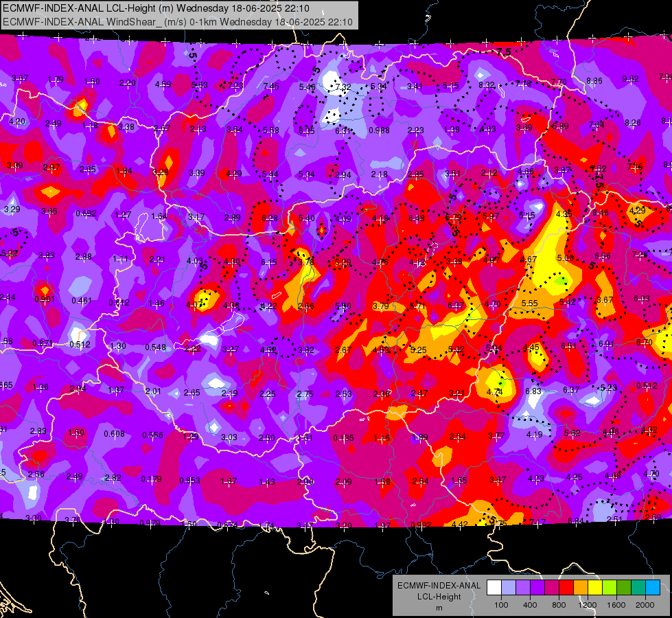The height and width of the screenshot is (618, 672).
Task: Click the wind shear value 0.692
Action: click(x=86, y=213)
